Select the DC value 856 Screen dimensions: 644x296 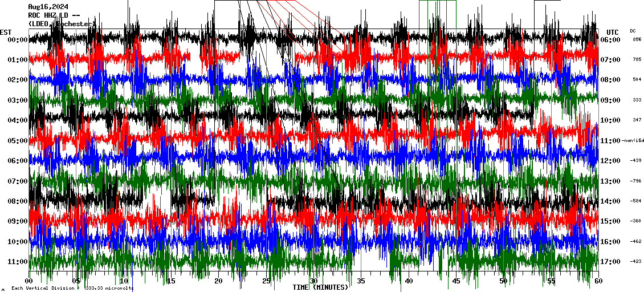(x=637, y=40)
